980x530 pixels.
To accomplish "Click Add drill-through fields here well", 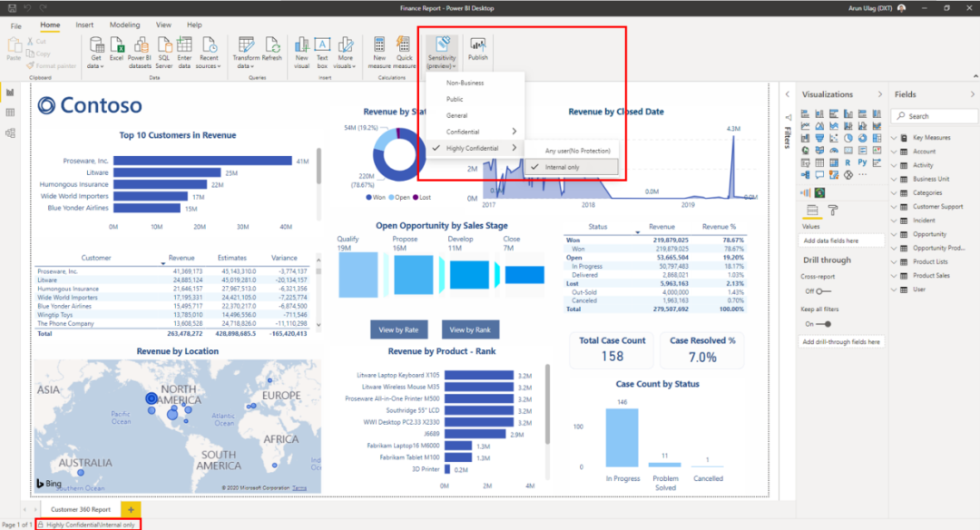I will click(841, 342).
